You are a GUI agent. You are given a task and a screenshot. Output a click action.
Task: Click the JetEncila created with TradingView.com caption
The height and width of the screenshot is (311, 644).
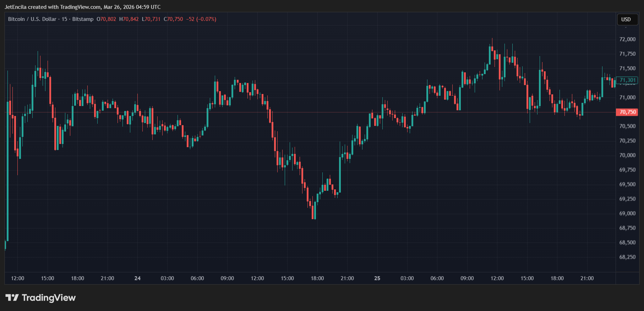pos(82,7)
